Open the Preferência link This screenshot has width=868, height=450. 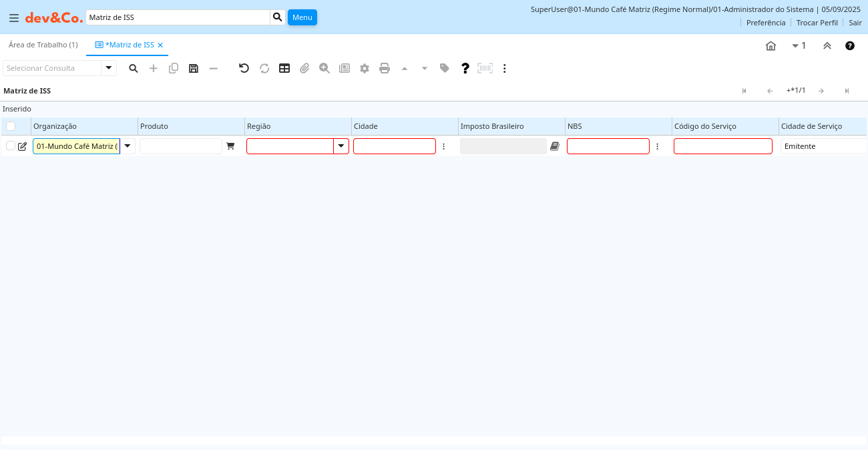click(x=765, y=23)
